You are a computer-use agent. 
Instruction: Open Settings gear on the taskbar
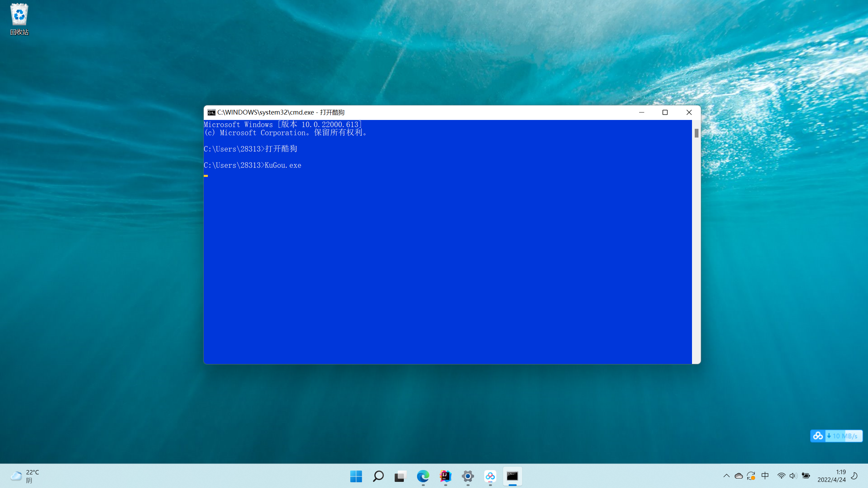468,476
